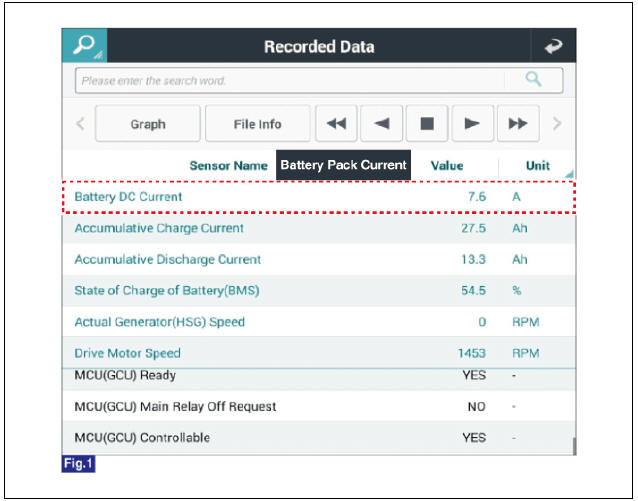Click the 54.5 percent value
This screenshot has height=501, width=638.
click(473, 291)
